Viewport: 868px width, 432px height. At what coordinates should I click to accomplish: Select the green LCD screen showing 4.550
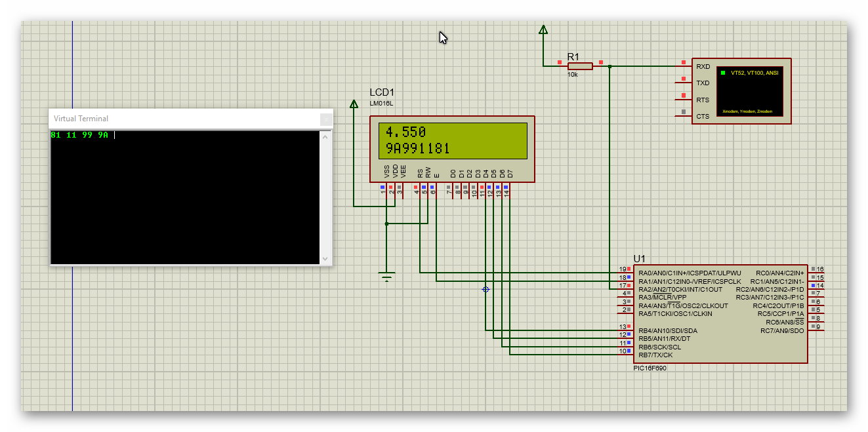451,141
